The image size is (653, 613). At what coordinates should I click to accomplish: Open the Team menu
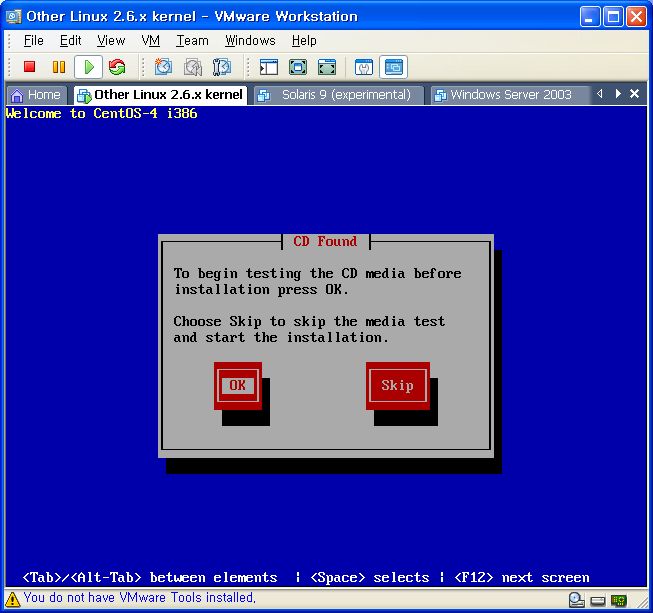pos(192,40)
